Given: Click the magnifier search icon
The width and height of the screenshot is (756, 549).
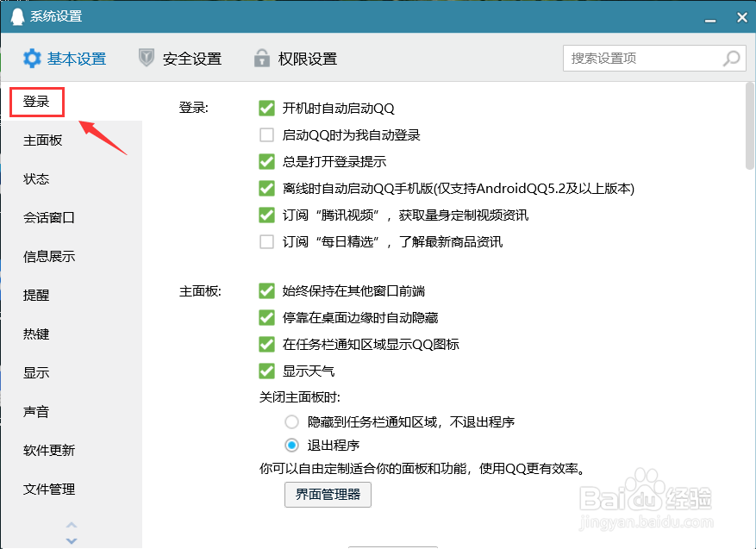Looking at the screenshot, I should pyautogui.click(x=731, y=59).
